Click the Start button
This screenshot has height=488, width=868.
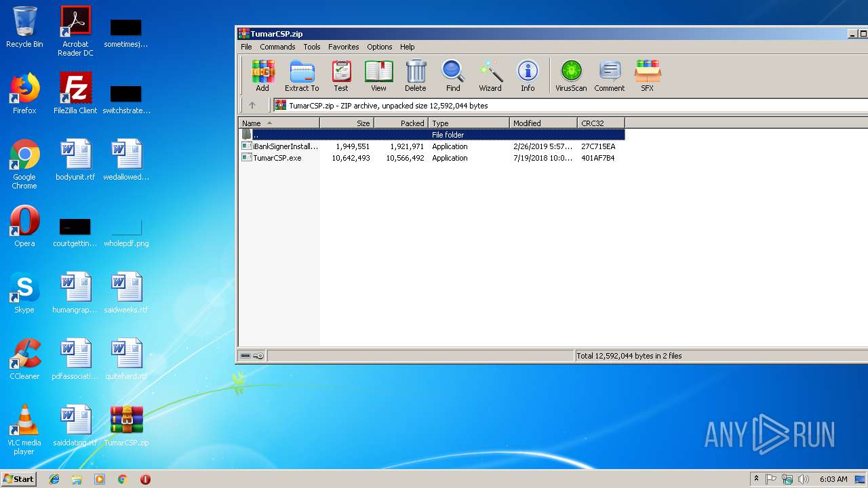coord(19,479)
